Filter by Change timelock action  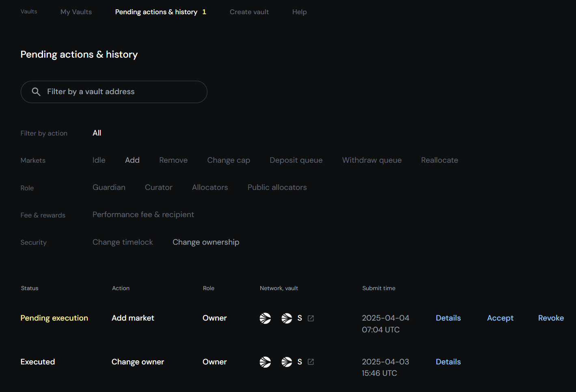click(123, 242)
